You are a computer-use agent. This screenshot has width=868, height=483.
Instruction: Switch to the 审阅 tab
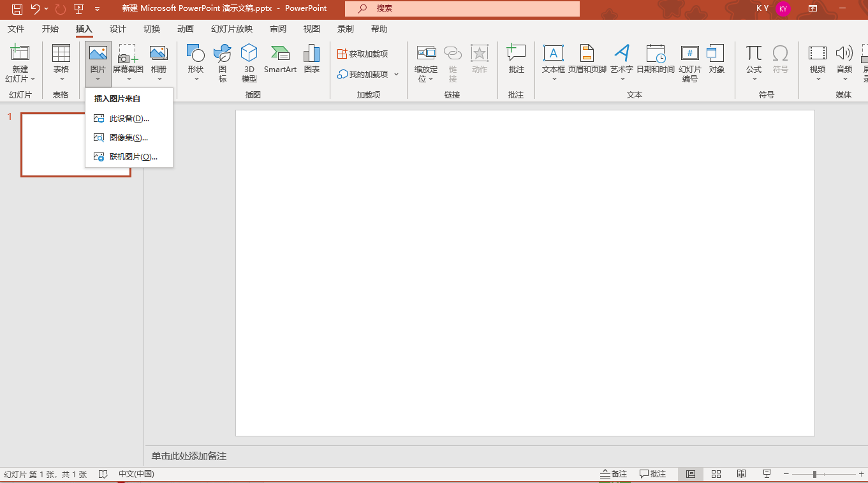tap(278, 29)
